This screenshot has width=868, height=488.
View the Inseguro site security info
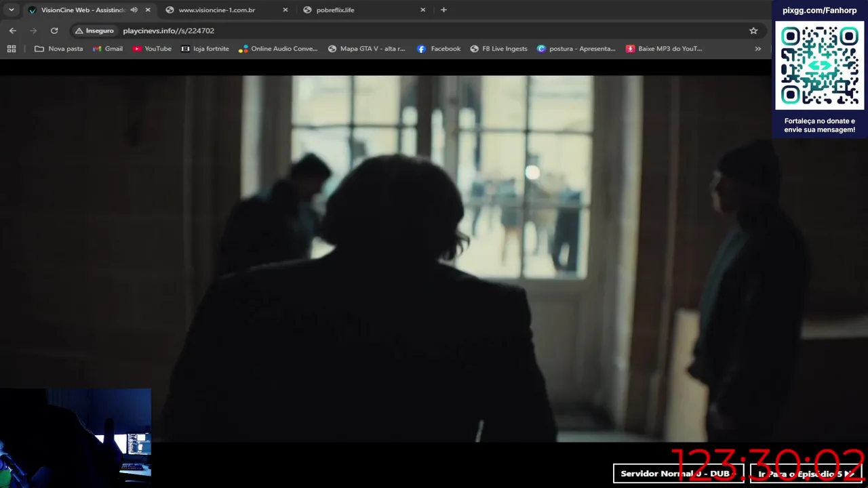click(x=94, y=30)
